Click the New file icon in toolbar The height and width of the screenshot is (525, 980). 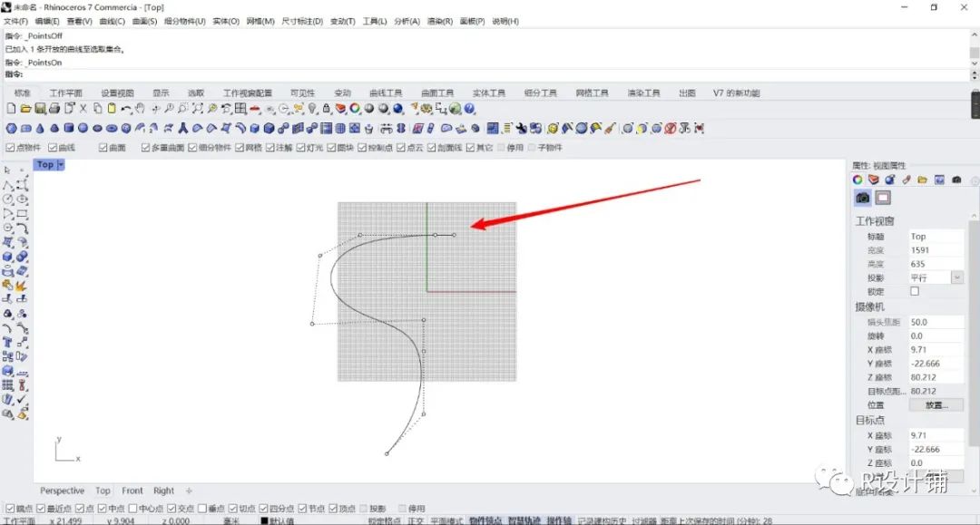(11, 109)
